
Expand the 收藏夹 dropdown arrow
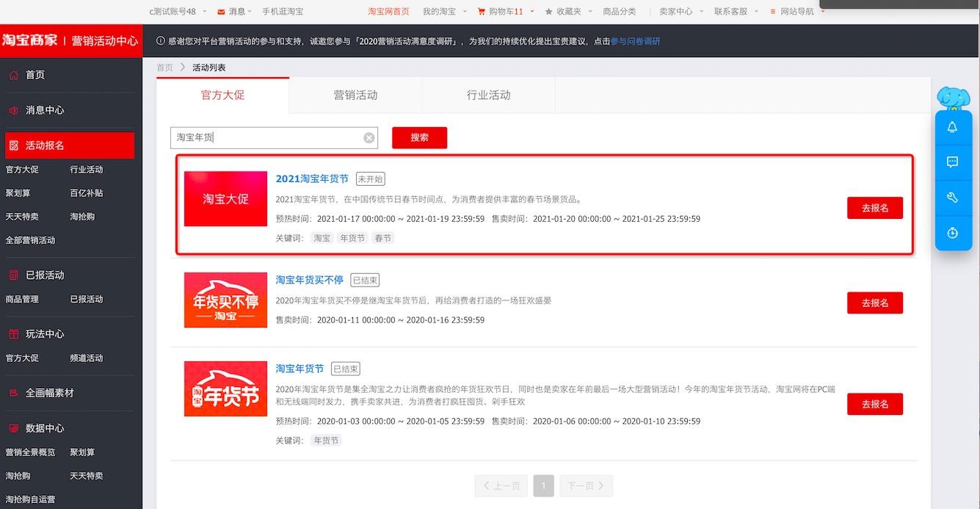pos(589,12)
